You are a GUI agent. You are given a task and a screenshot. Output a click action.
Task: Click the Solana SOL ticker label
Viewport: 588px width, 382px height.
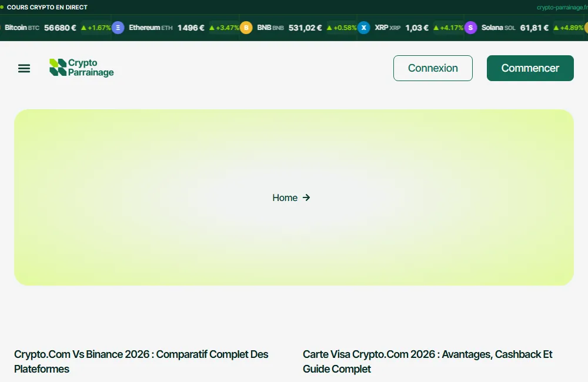tap(499, 28)
